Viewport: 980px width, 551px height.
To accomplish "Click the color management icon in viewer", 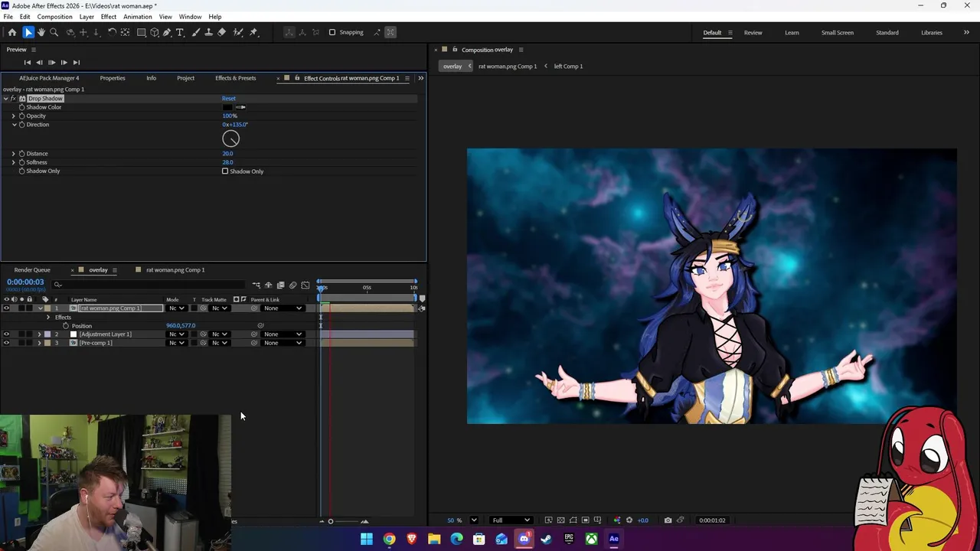I will tap(617, 520).
